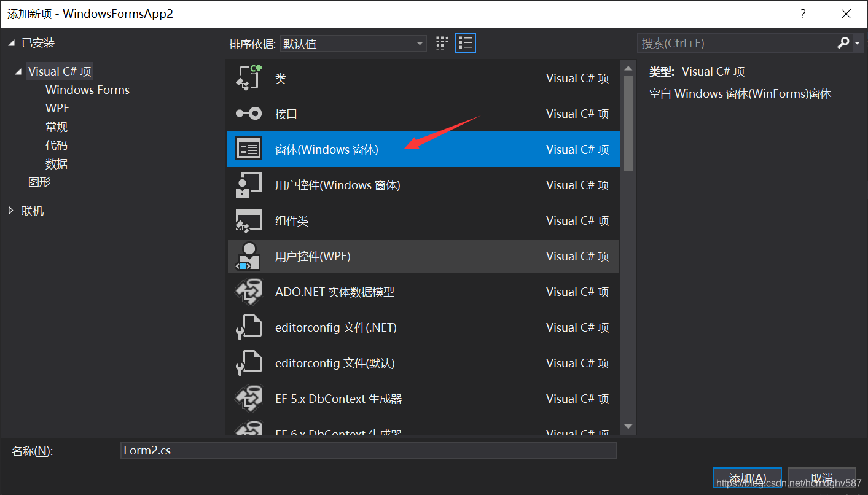Image resolution: width=868 pixels, height=495 pixels.
Task: Click the template list scroll up arrow
Action: pyautogui.click(x=628, y=68)
